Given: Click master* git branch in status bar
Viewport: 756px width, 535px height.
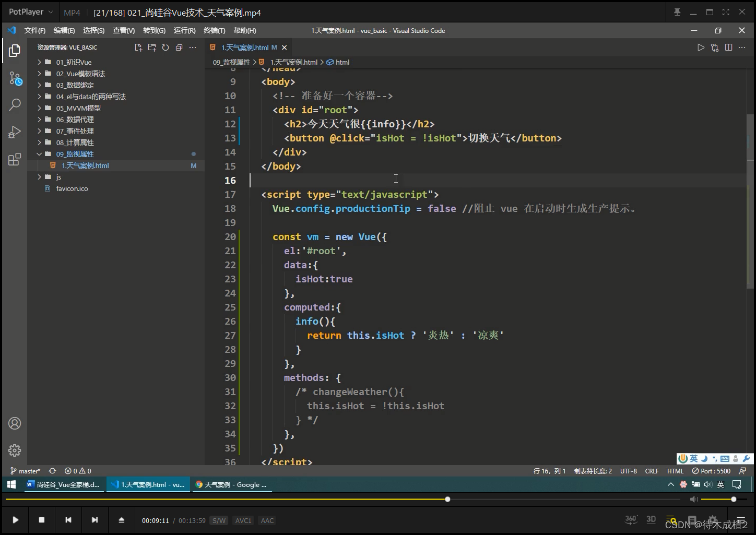Looking at the screenshot, I should pyautogui.click(x=25, y=471).
